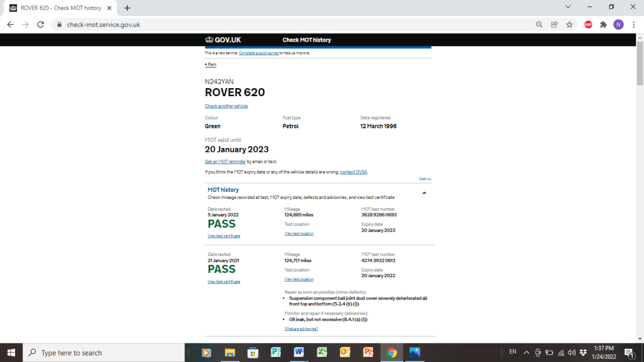
Task: Close the ROVER 620 tab
Action: (109, 8)
